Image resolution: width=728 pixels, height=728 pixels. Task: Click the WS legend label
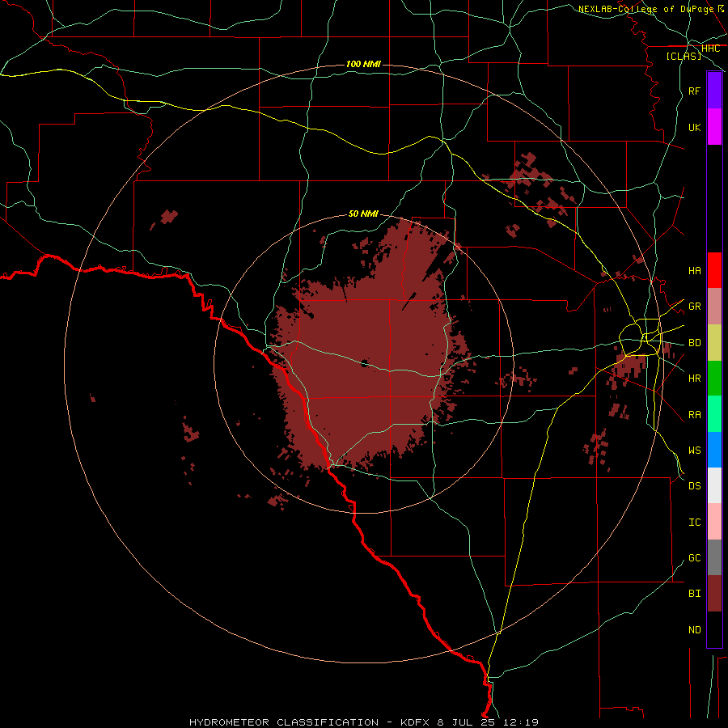tap(695, 450)
